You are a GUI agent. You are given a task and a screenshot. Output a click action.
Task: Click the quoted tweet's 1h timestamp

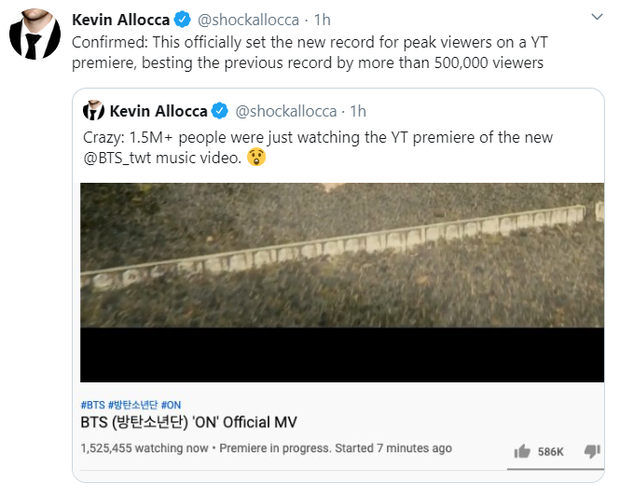[359, 110]
